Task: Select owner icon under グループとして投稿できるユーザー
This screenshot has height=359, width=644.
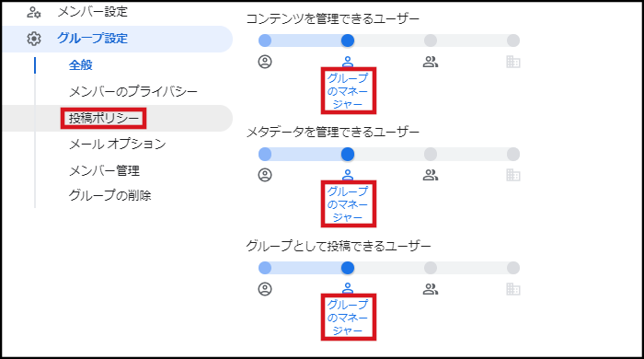Action: [265, 289]
